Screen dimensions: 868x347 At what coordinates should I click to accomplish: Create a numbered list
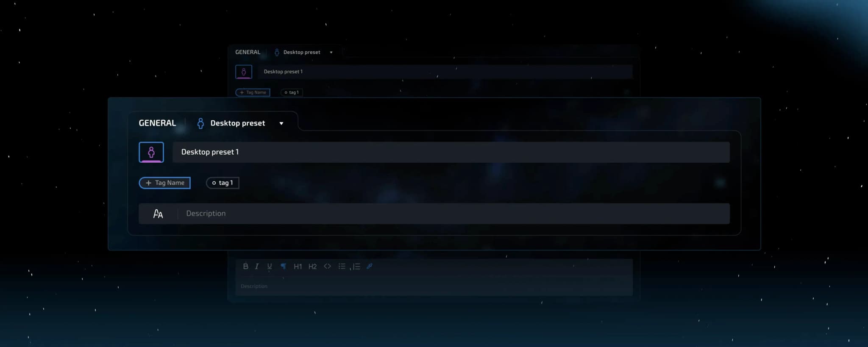356,266
